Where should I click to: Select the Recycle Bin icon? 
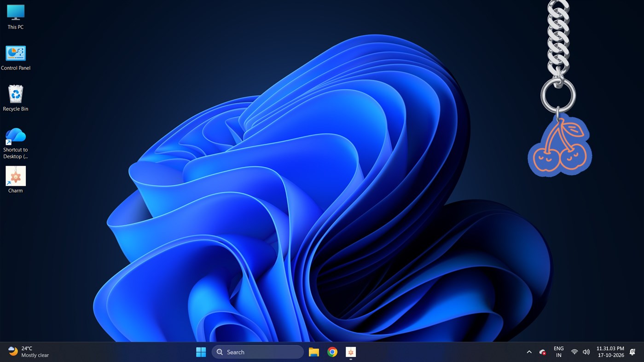coord(15,98)
